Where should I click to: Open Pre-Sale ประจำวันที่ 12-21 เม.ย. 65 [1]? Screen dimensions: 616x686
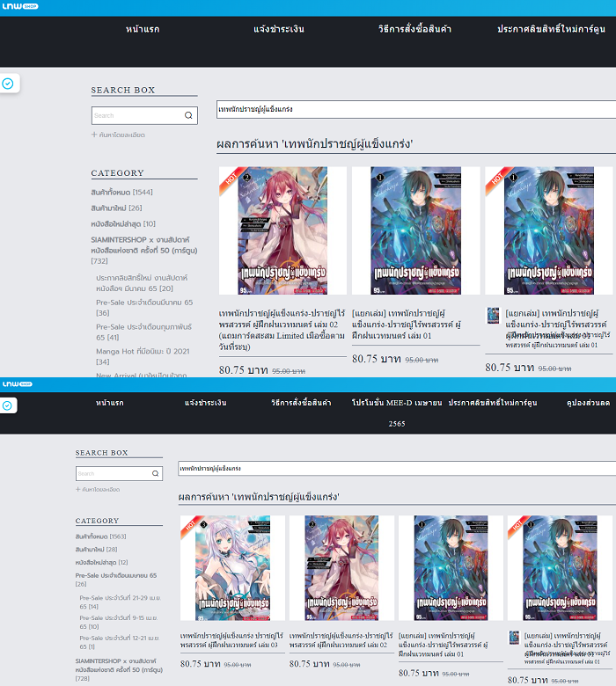click(x=119, y=642)
